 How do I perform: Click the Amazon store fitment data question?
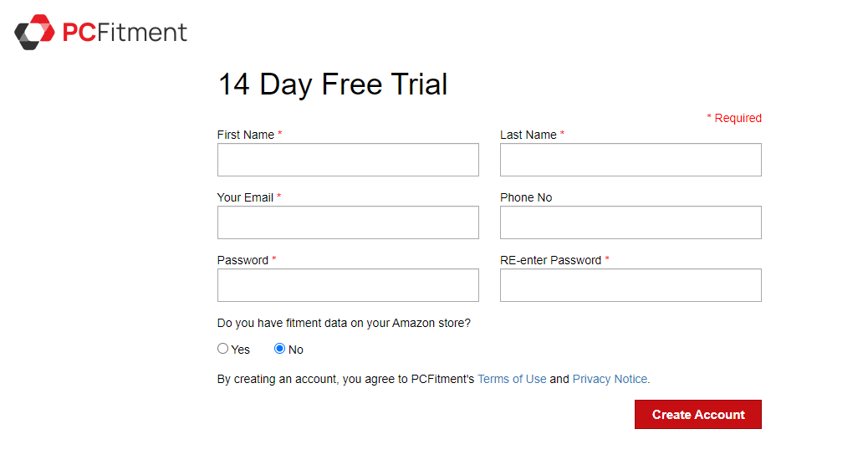point(344,323)
